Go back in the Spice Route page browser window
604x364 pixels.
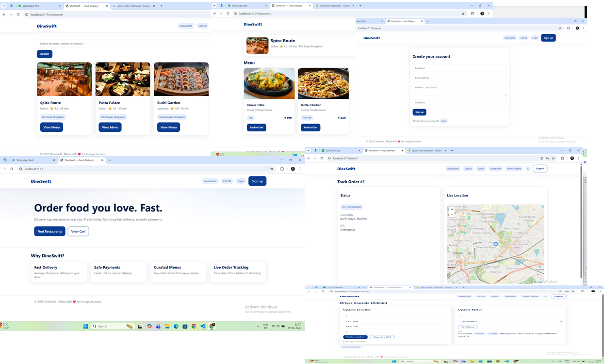pyautogui.click(x=215, y=14)
